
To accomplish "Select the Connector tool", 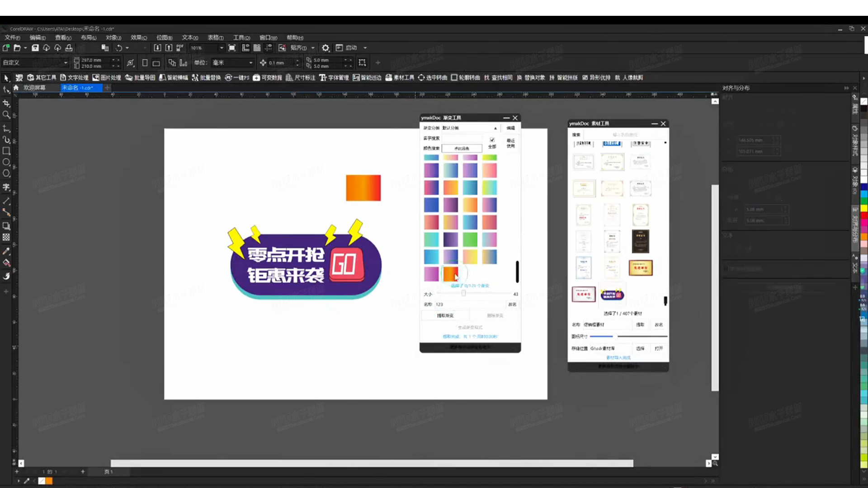I will (6, 212).
